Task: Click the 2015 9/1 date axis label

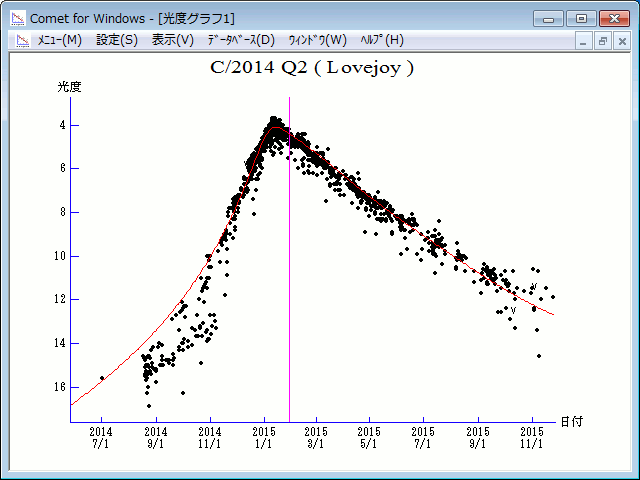Action: pyautogui.click(x=478, y=438)
